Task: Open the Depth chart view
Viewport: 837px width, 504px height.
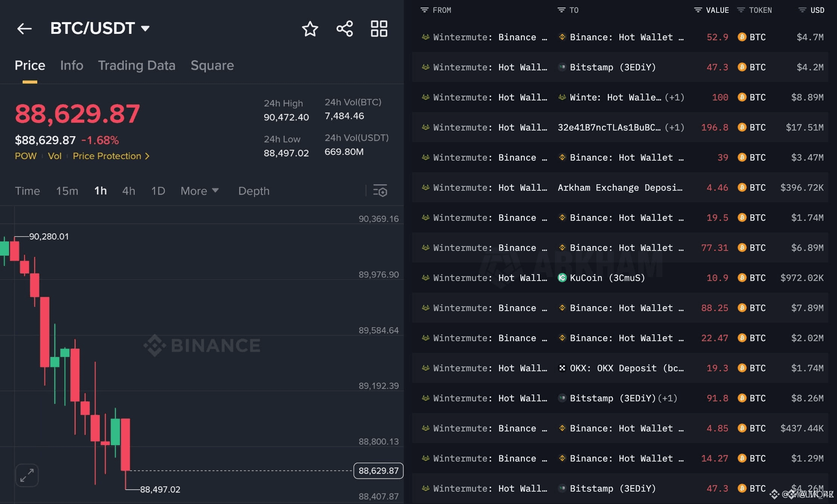Action: tap(254, 191)
